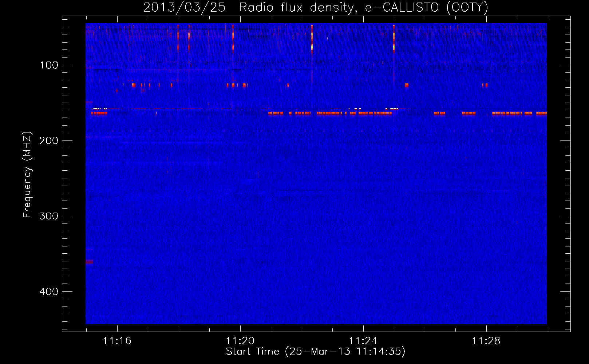Click the 11:24 time tick label
Image resolution: width=589 pixels, height=364 pixels.
363,341
